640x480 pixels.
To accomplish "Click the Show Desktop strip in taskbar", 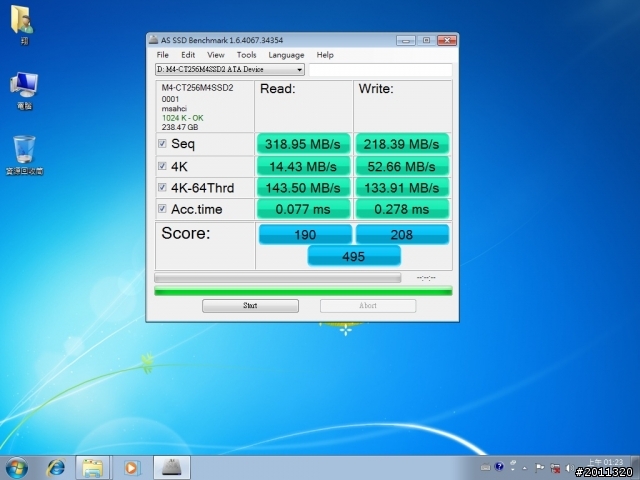I will click(x=636, y=468).
